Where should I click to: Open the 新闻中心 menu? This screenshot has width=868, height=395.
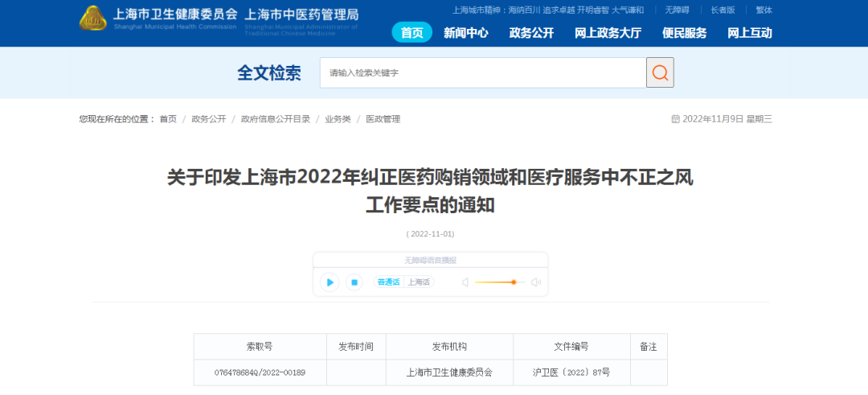(466, 33)
